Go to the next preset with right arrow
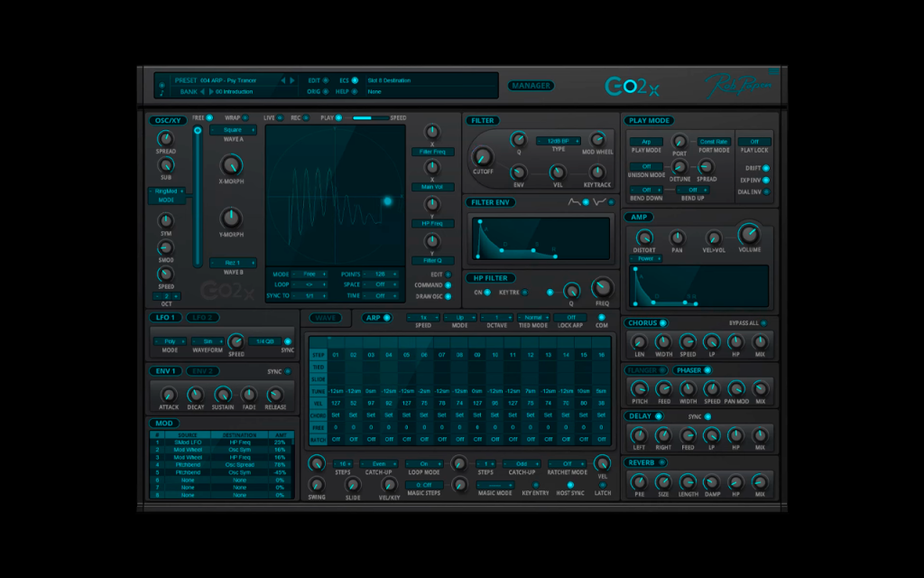 pos(292,80)
